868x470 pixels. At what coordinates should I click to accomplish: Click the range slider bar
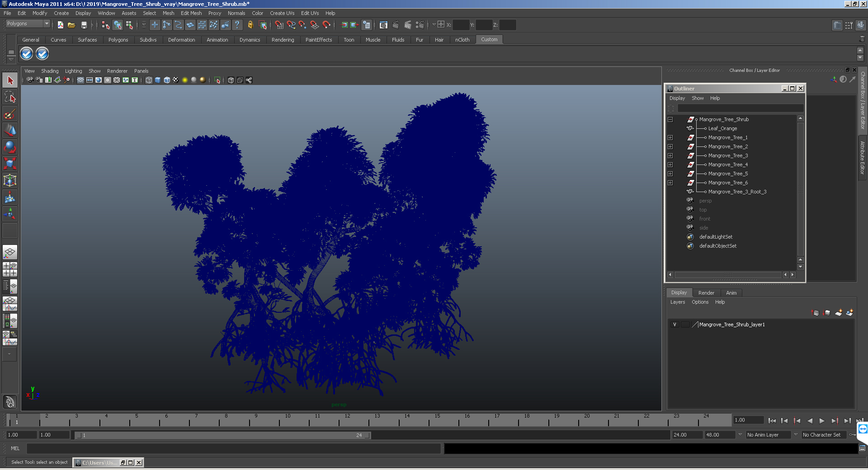tap(223, 435)
